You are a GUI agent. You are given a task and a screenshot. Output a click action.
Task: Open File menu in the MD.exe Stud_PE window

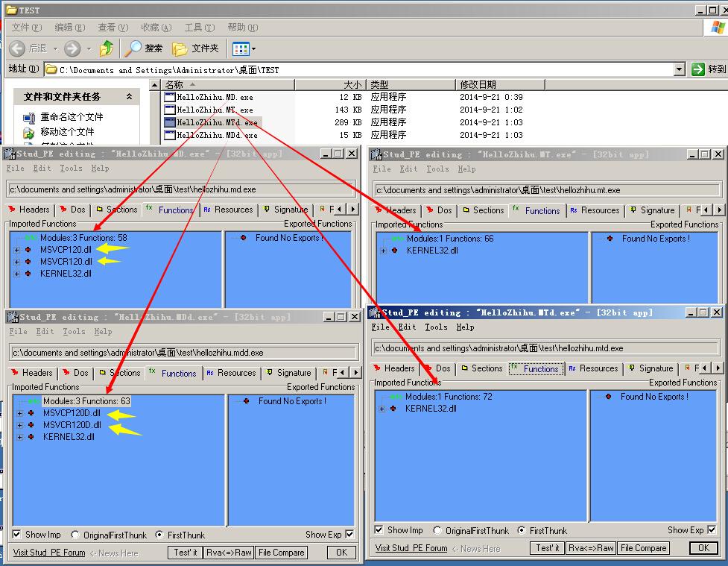15,169
